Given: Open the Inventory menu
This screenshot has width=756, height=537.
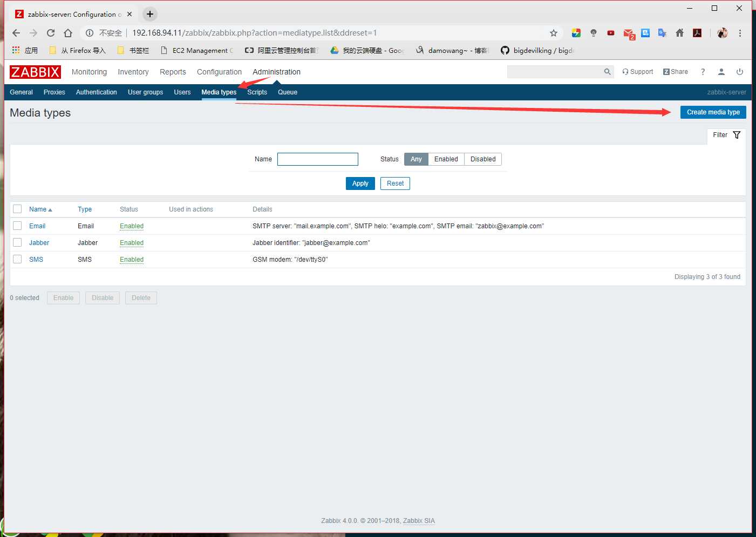Looking at the screenshot, I should pos(133,72).
